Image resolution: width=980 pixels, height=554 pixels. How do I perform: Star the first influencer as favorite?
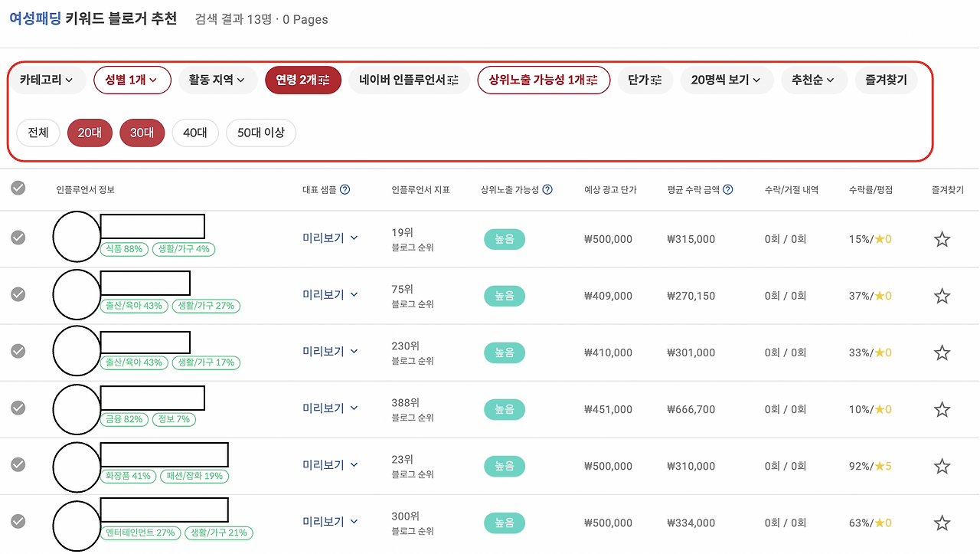tap(942, 238)
